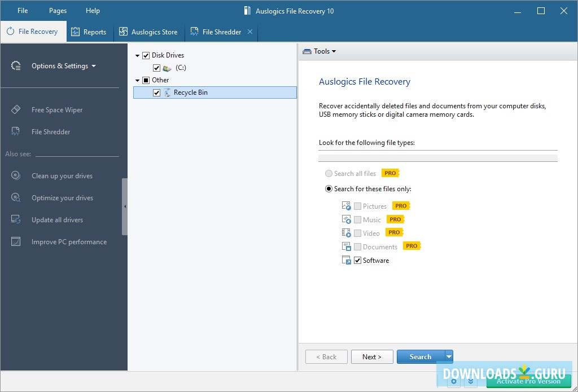This screenshot has height=392, width=578.
Task: Open the File Shredder from the sidebar
Action: tap(51, 131)
